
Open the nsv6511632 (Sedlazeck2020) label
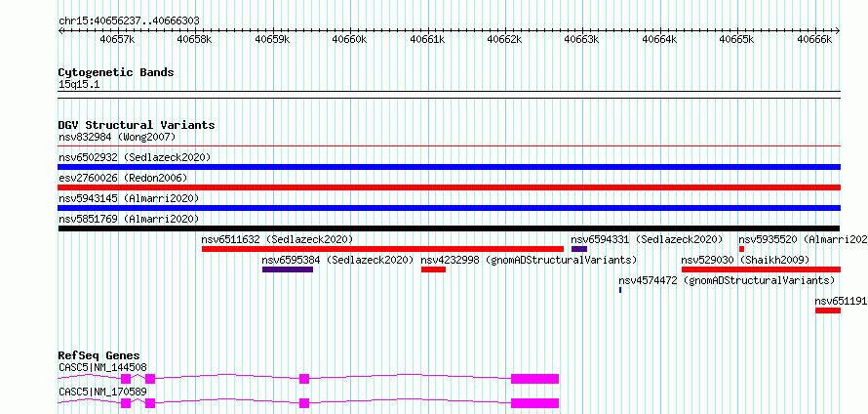(277, 239)
